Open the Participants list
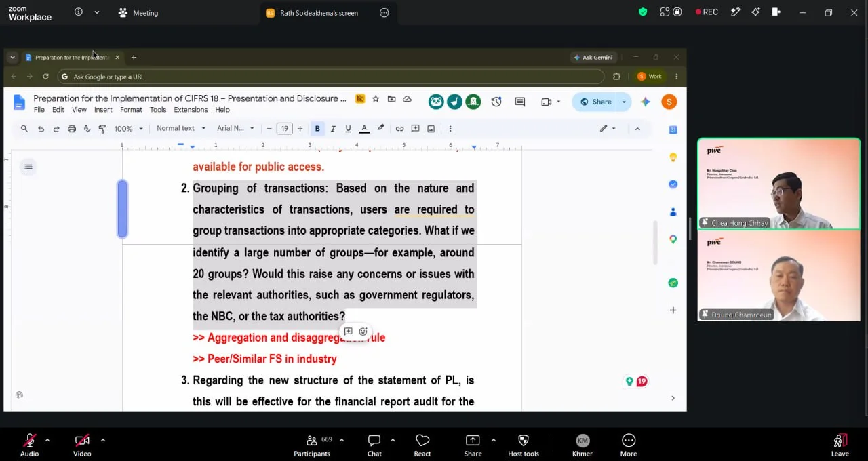 [312, 445]
